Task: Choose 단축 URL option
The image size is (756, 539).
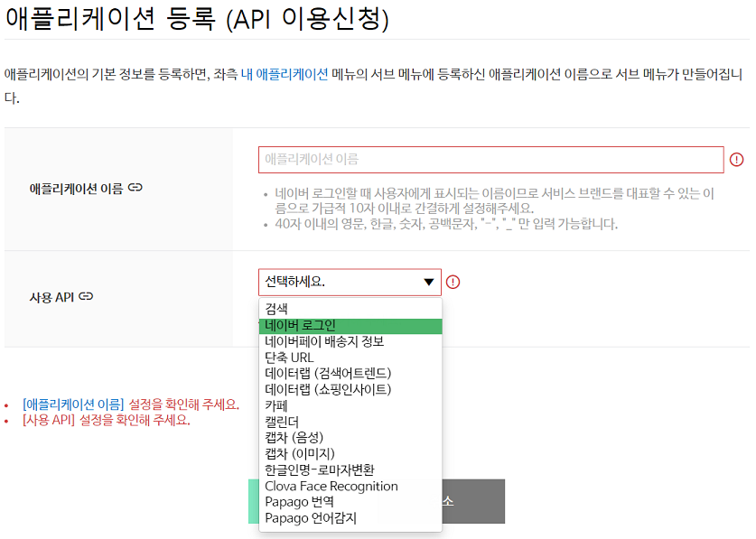Action: click(350, 358)
